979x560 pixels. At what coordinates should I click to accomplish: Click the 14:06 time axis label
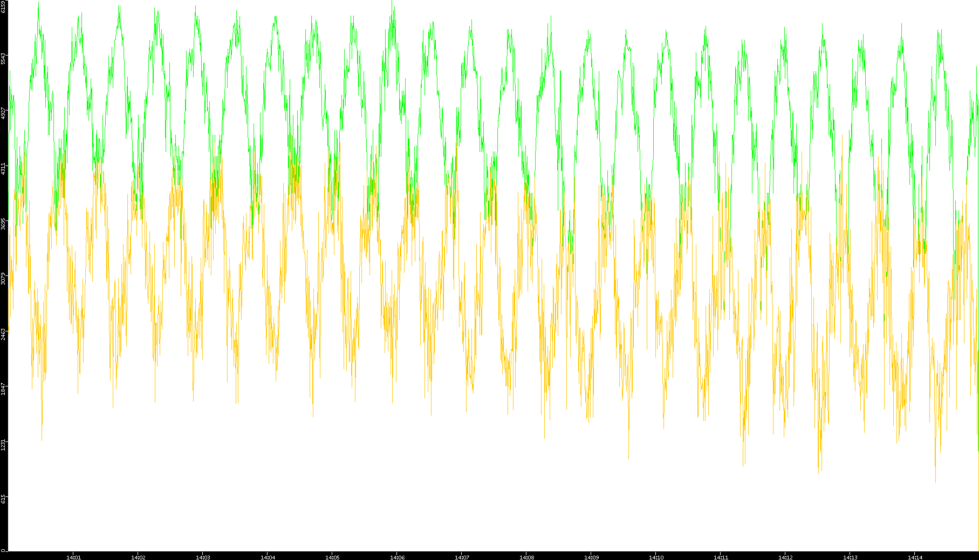[397, 557]
